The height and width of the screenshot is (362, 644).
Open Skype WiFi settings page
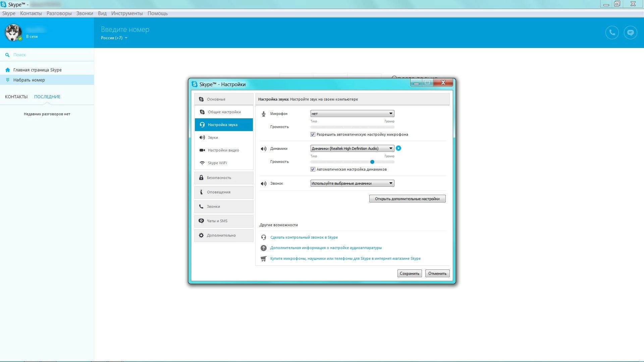click(x=224, y=163)
